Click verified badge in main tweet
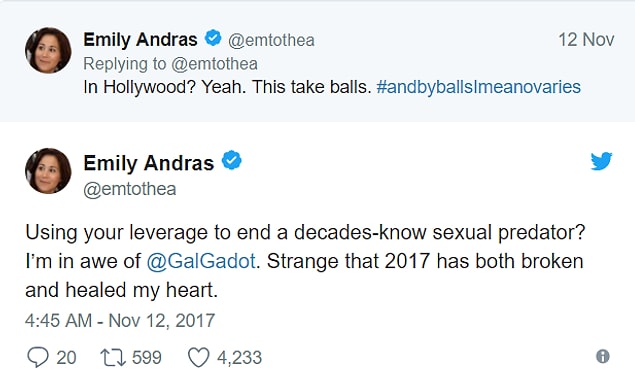This screenshot has width=635, height=382. (x=231, y=160)
